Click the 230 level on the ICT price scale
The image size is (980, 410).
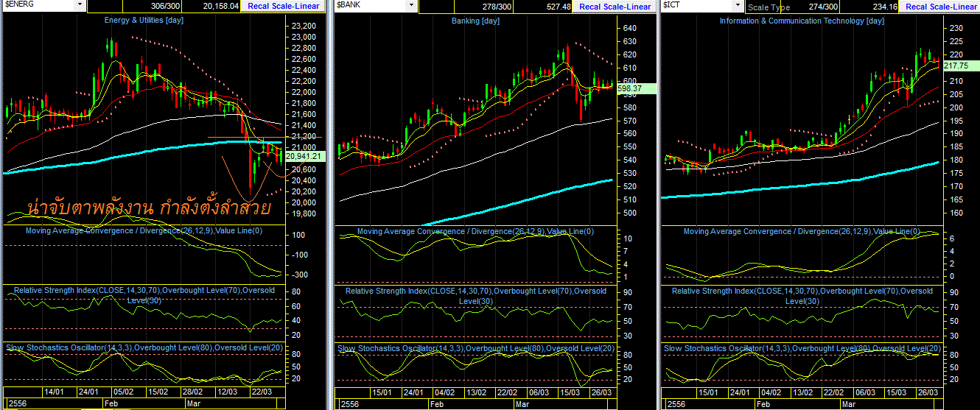click(x=956, y=28)
